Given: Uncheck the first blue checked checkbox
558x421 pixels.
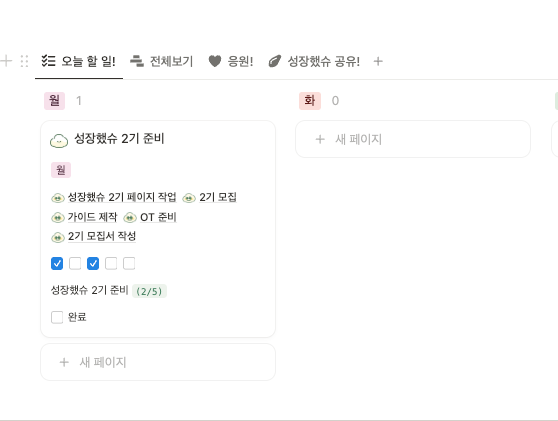Looking at the screenshot, I should (57, 264).
